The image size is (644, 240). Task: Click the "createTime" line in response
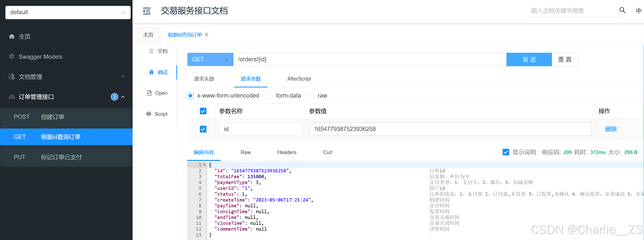[x=264, y=200]
